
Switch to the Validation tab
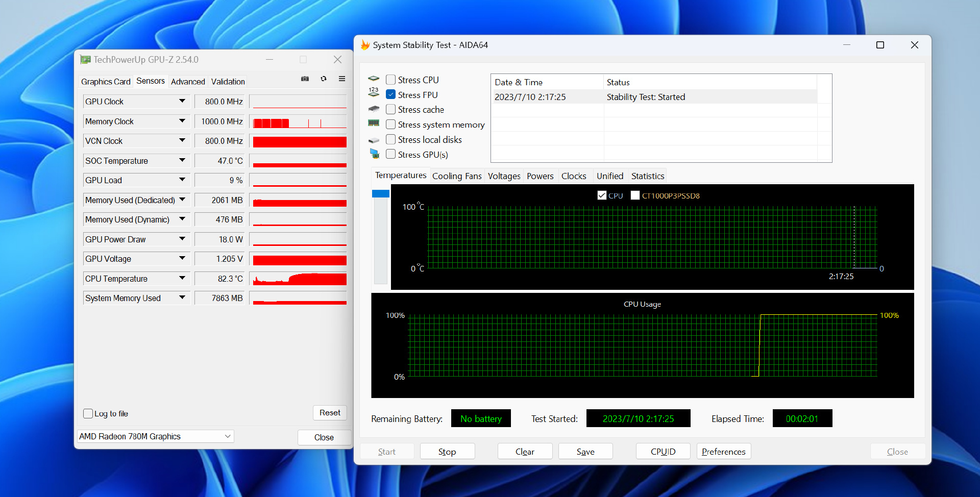228,82
